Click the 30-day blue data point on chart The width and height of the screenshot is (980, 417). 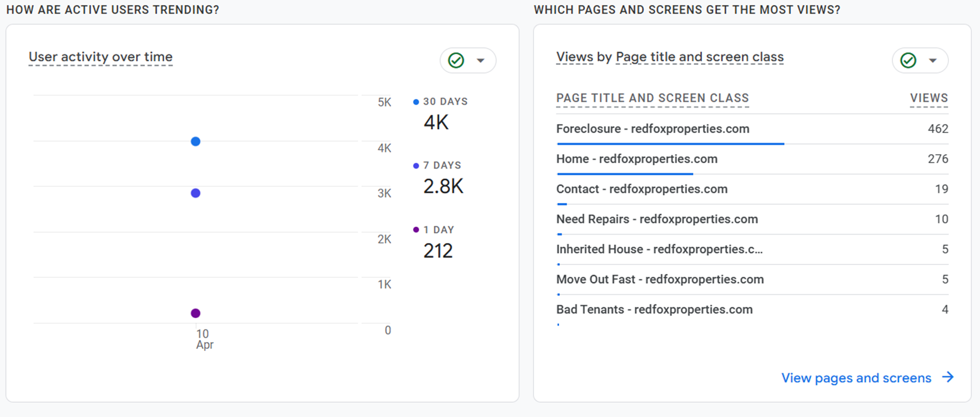click(195, 141)
